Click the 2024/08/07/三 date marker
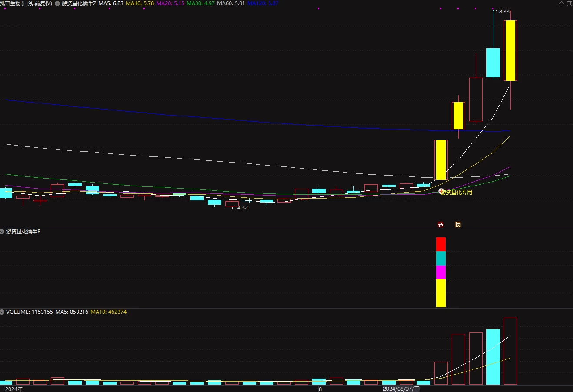573x392 pixels. (x=401, y=389)
